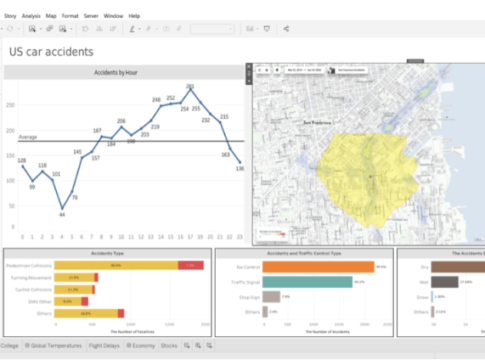Switch to the College sheet tab
Image resolution: width=485 pixels, height=360 pixels.
click(9, 346)
